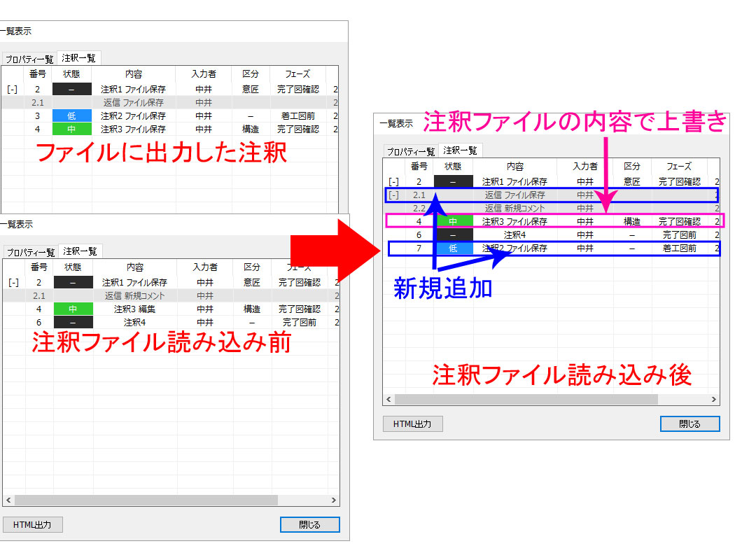
Task: Click scroll-right arrow in 読み込み前 list
Action: (334, 500)
